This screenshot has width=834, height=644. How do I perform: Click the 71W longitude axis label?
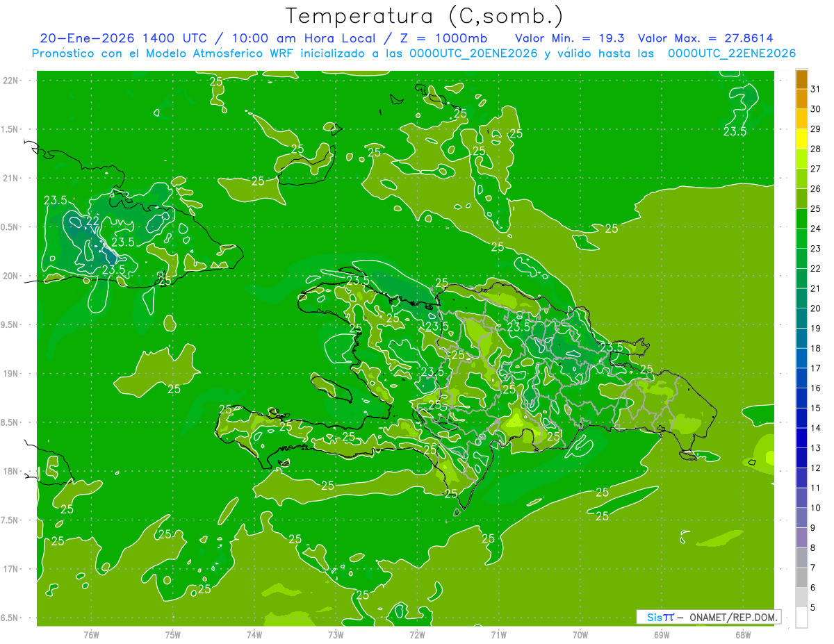[x=498, y=635]
